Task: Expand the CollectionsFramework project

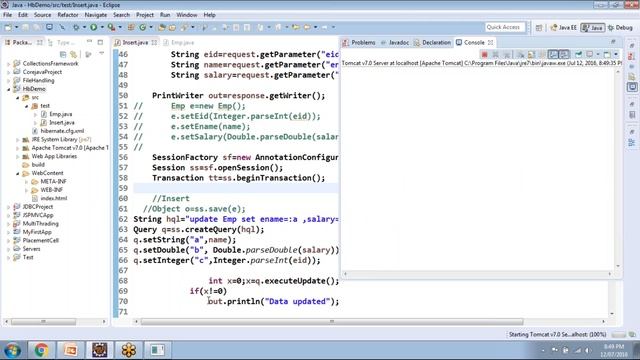Action: pos(9,64)
